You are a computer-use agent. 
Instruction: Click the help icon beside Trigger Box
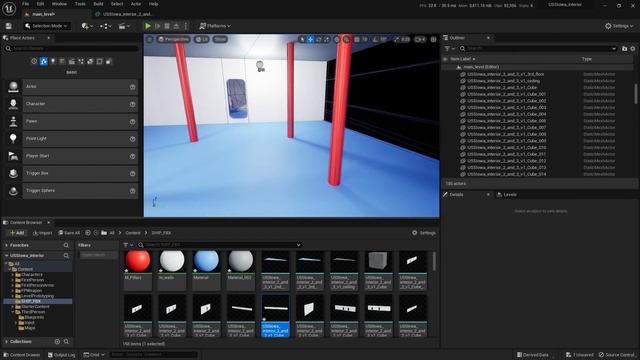click(133, 174)
